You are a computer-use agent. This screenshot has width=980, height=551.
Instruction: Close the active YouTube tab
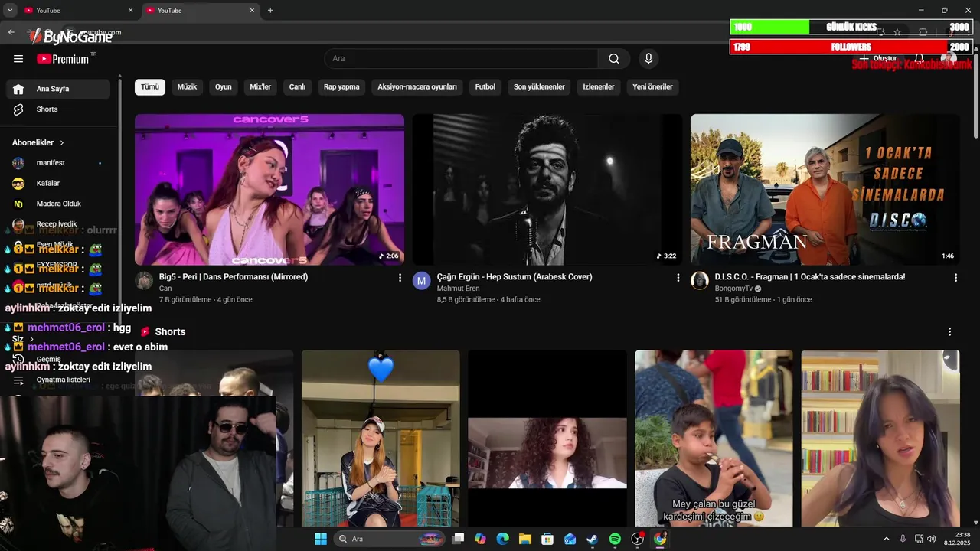click(252, 10)
